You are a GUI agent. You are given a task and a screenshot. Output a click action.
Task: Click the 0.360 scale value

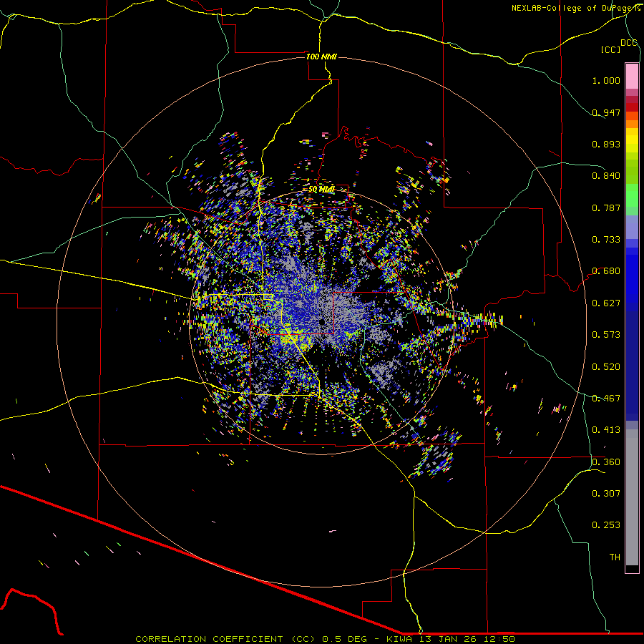tap(606, 462)
